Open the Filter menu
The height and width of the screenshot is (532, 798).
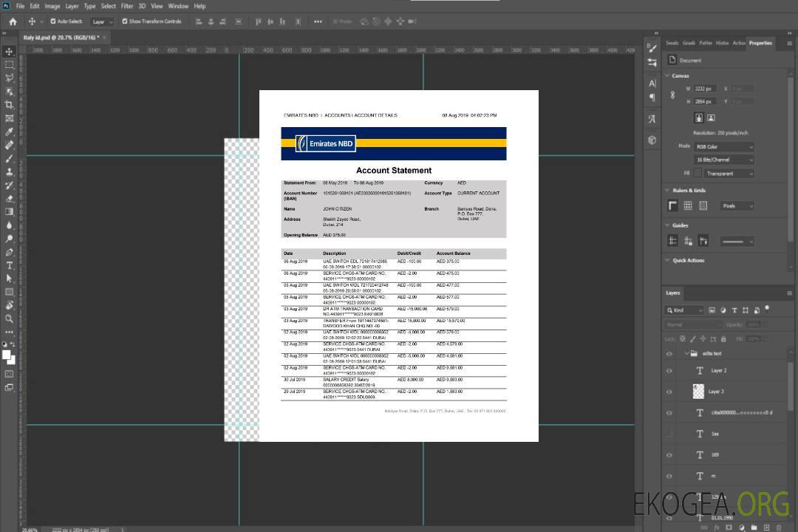pos(127,6)
